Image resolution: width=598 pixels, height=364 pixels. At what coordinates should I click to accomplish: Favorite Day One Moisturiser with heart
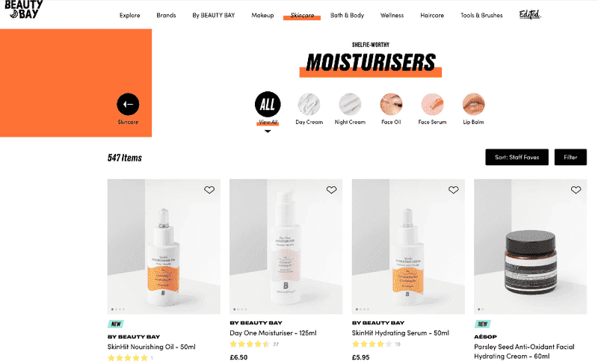[331, 190]
